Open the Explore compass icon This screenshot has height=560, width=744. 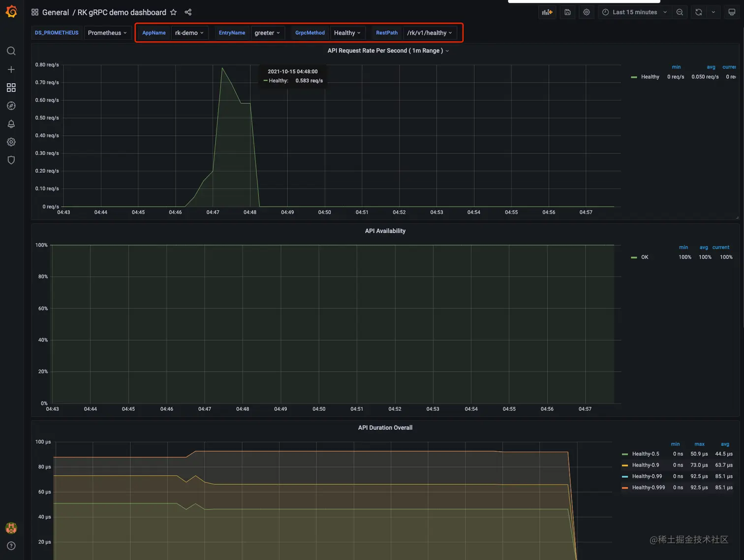(11, 106)
